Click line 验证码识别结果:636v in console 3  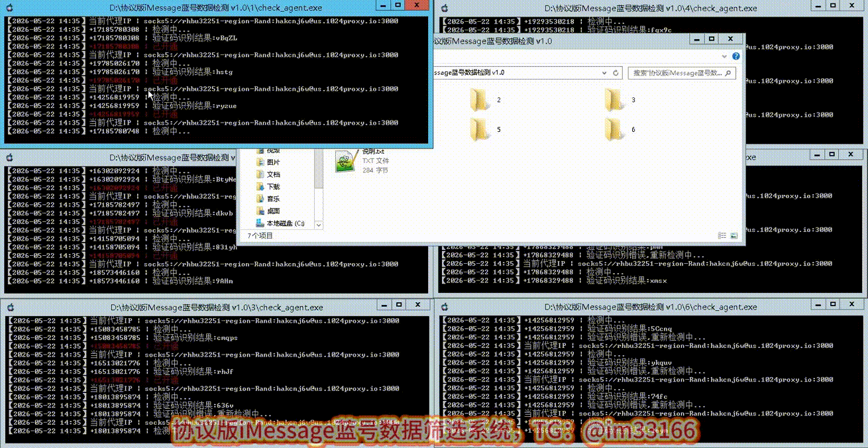[119, 406]
